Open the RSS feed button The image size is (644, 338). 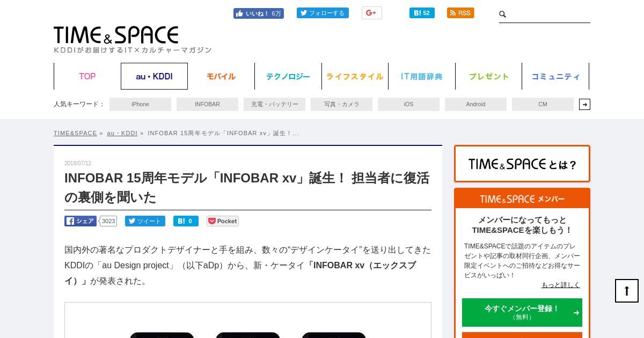coord(460,13)
